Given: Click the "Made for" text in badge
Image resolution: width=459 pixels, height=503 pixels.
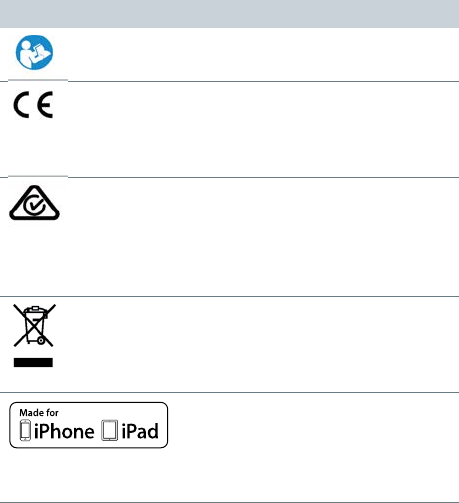Looking at the screenshot, I should coord(39,413).
